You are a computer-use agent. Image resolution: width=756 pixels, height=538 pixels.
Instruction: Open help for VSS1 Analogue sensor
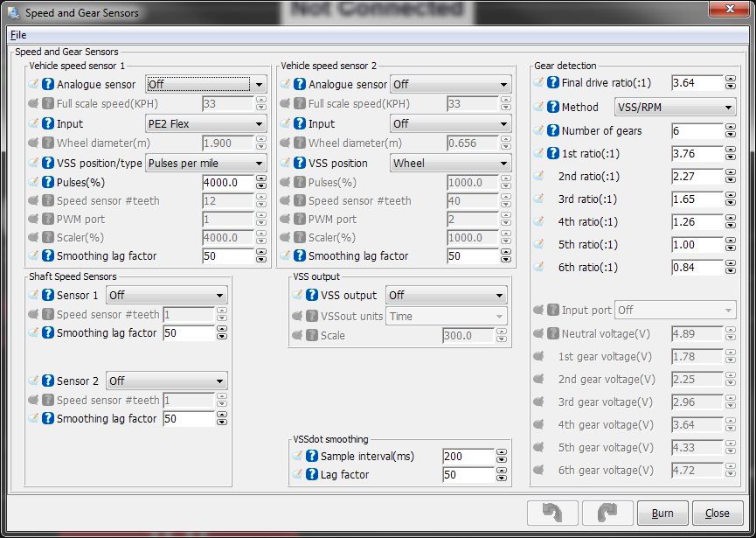click(48, 85)
